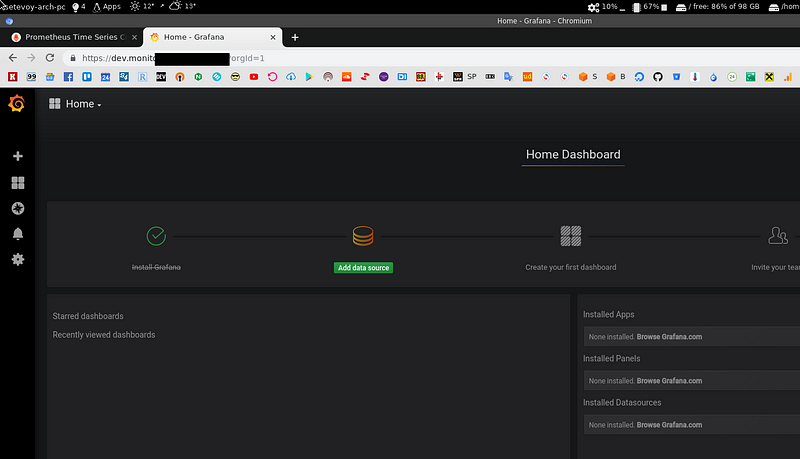Click Browse Grafana.com under Installed Panels
Screen dimensions: 800x459
point(669,381)
